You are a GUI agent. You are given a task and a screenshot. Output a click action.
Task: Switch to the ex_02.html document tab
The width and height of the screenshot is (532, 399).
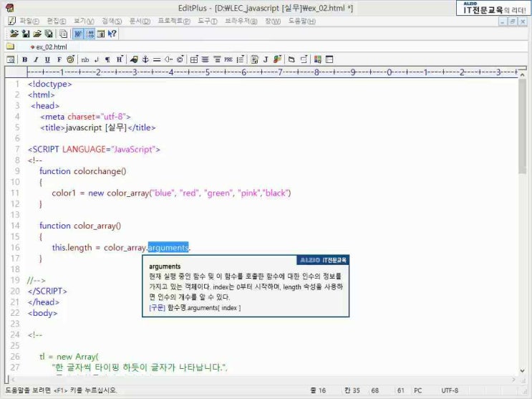tap(49, 47)
